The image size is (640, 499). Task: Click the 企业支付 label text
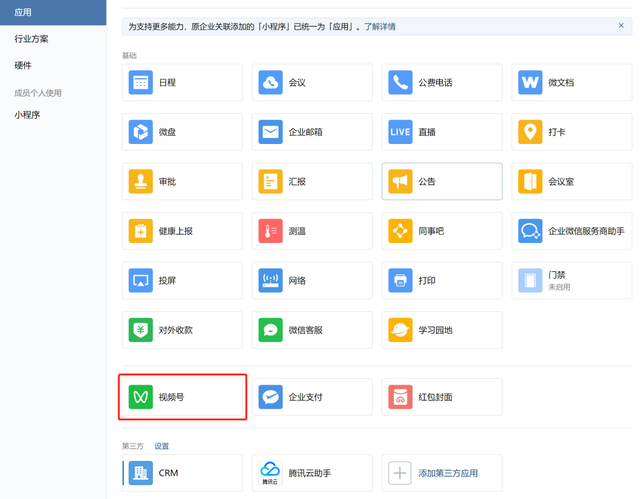point(305,397)
